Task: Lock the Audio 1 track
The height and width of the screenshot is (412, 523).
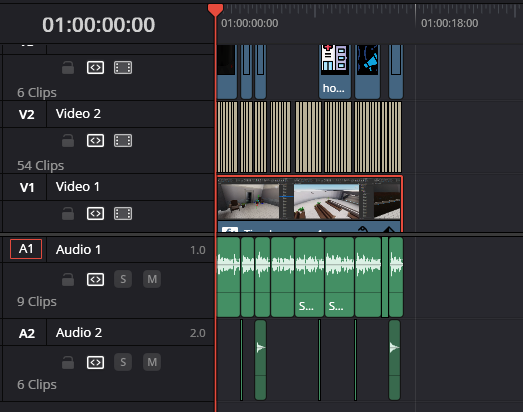Action: point(68,279)
